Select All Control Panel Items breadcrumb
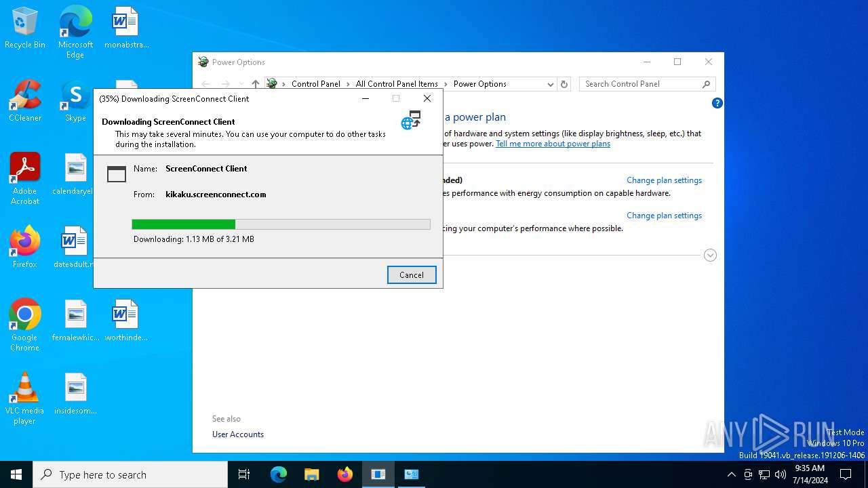 (x=397, y=84)
